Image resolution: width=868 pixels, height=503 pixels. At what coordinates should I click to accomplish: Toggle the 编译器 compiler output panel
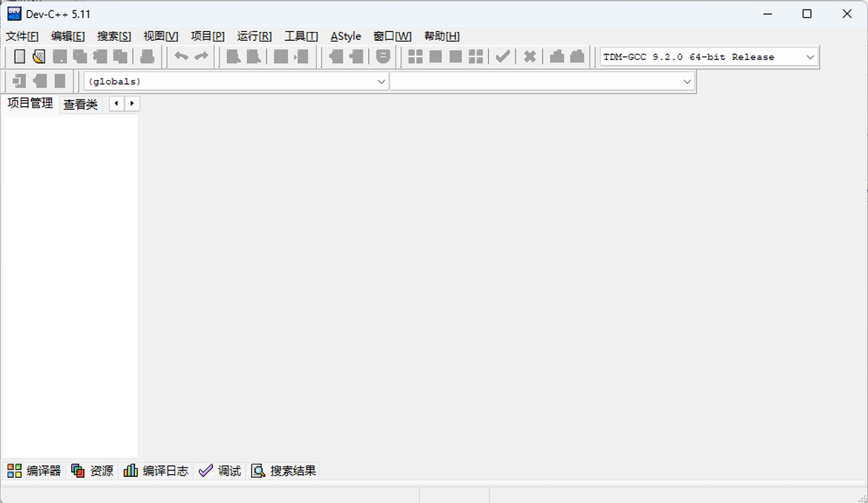coord(33,470)
